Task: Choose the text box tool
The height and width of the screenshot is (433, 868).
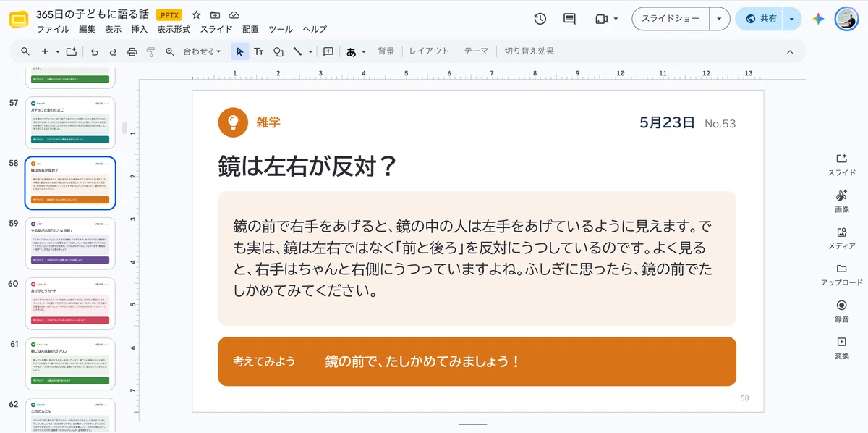Action: (x=258, y=51)
